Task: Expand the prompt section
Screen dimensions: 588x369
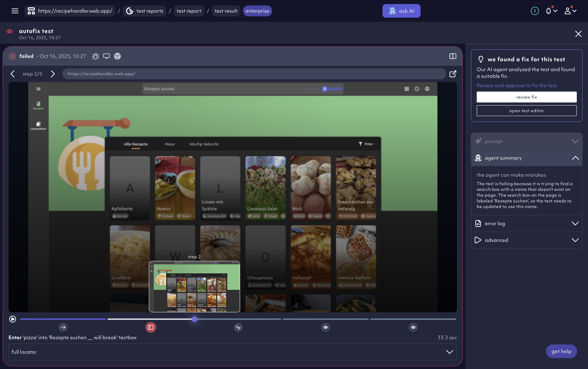Action: coord(527,141)
